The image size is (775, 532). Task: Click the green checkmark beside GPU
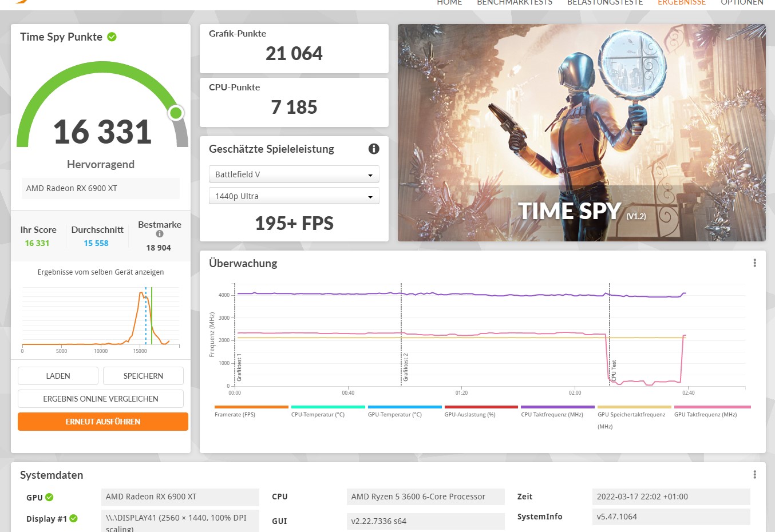point(49,497)
